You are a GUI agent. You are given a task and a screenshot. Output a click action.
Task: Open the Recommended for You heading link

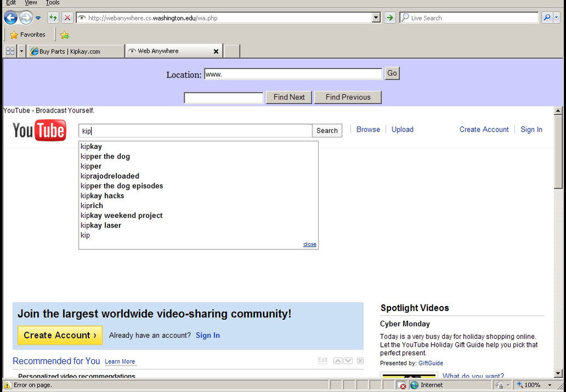pos(56,361)
